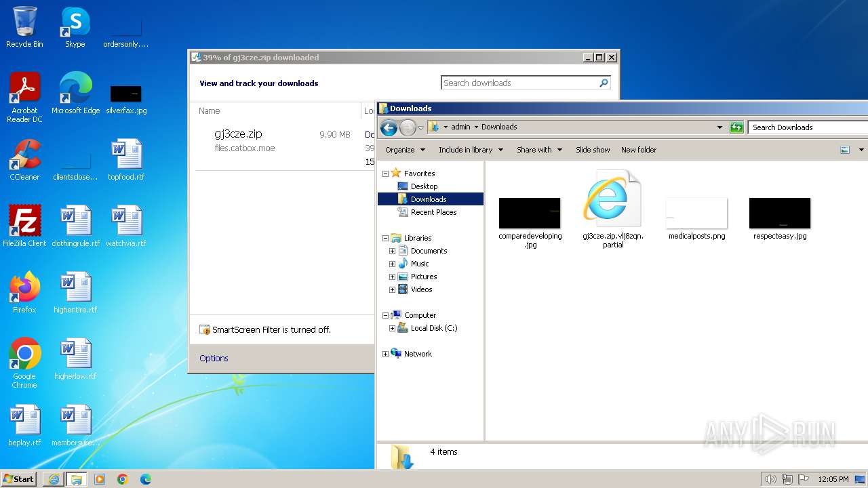Expand the Network tree node

pyautogui.click(x=386, y=354)
